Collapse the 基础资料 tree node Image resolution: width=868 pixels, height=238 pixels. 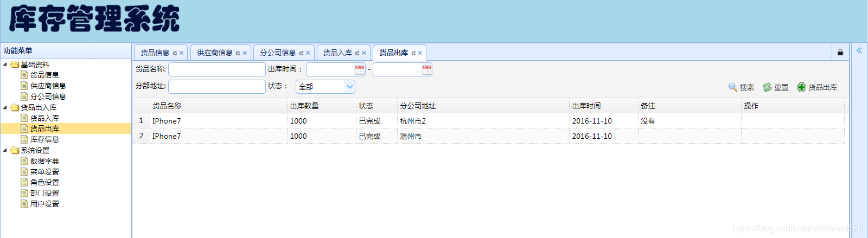[x=5, y=65]
